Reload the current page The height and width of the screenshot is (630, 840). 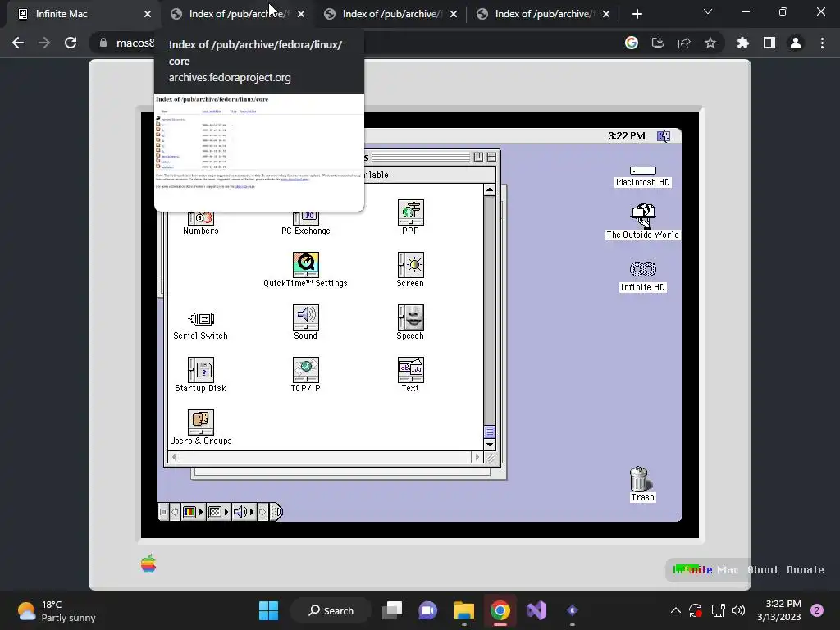pyautogui.click(x=71, y=43)
